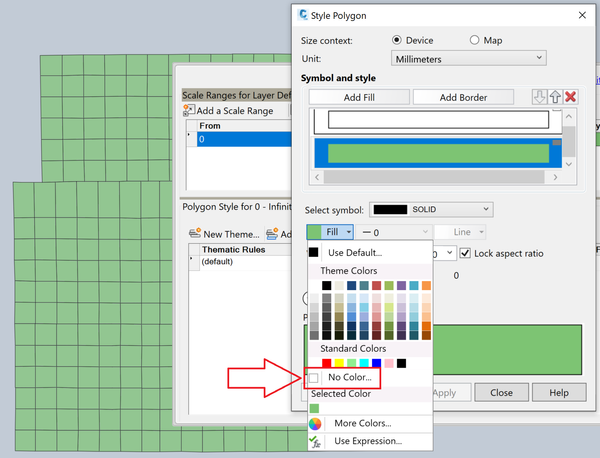Open the Select symbol SOLID dropdown
Screen dimensions: 600x458
(x=431, y=210)
